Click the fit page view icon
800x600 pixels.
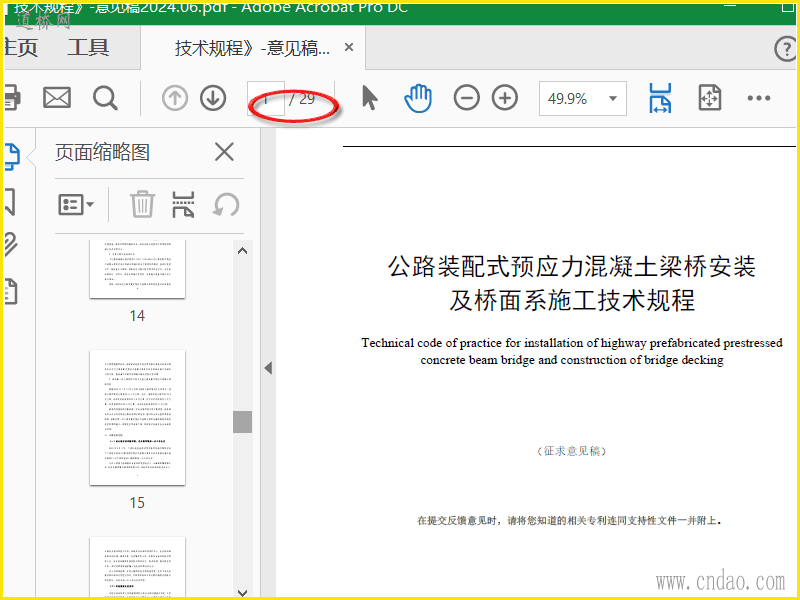click(x=710, y=97)
